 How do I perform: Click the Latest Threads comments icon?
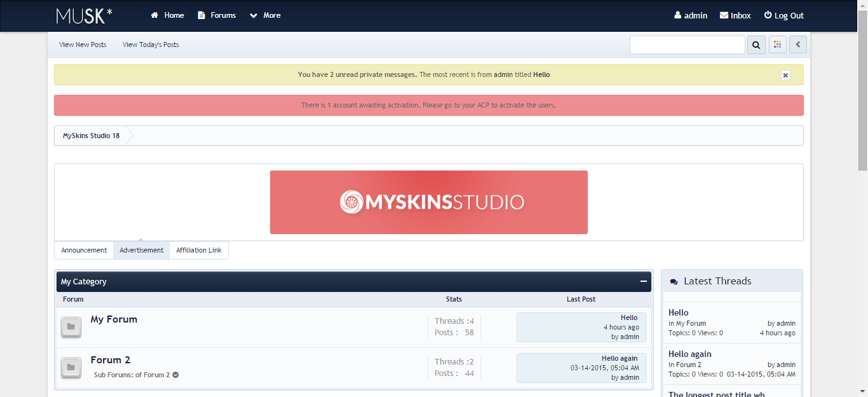click(674, 281)
